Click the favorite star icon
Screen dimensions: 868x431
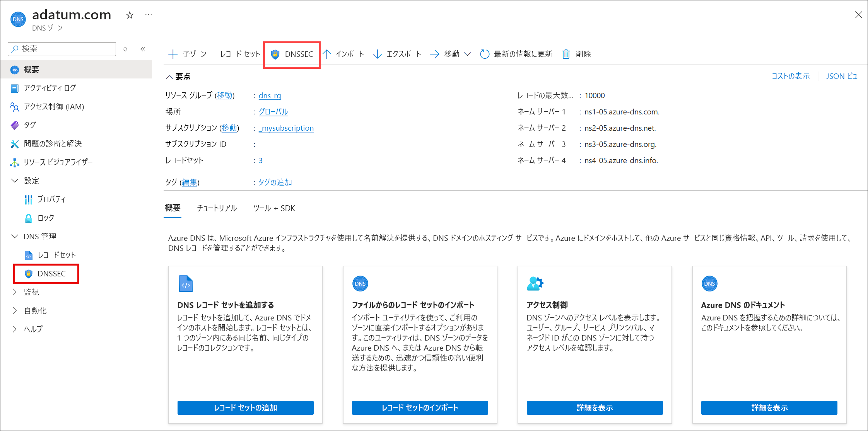click(130, 15)
